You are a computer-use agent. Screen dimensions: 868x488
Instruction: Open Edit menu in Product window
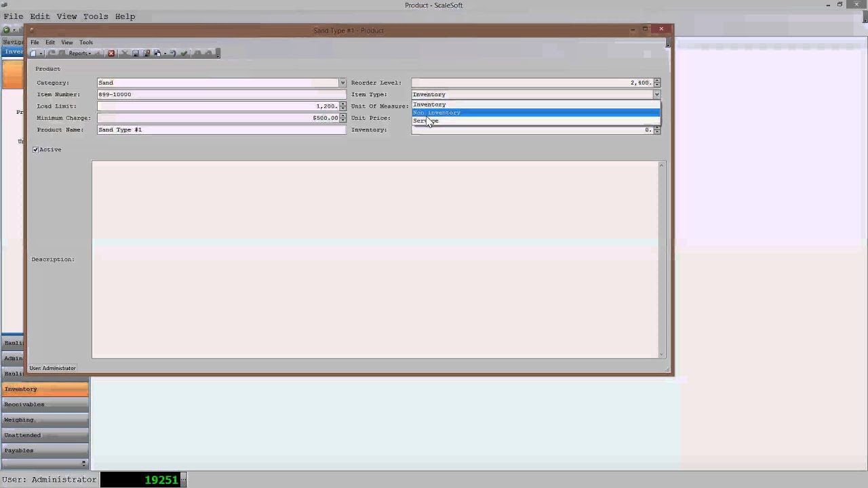(50, 42)
